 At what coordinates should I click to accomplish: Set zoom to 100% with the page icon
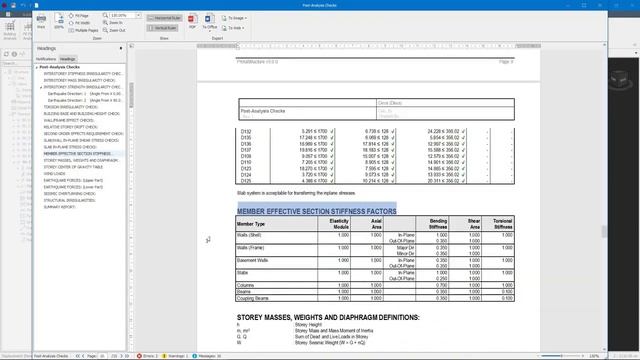click(59, 21)
